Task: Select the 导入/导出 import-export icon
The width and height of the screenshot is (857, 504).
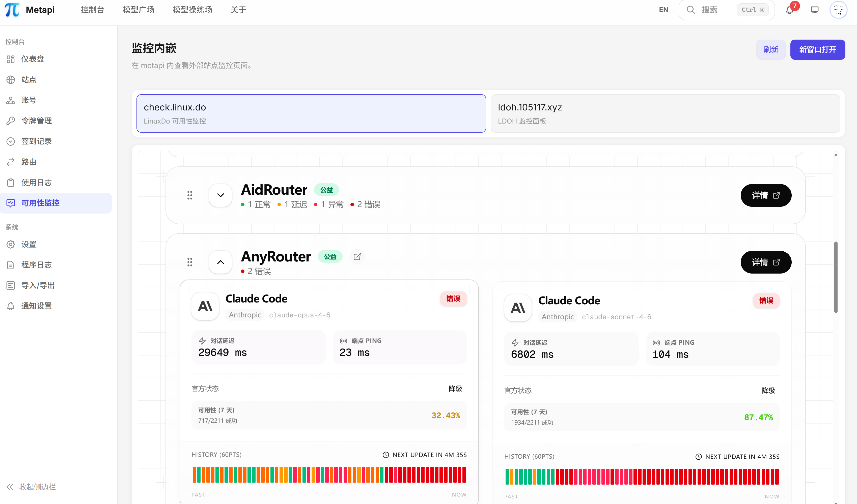Action: coord(10,285)
